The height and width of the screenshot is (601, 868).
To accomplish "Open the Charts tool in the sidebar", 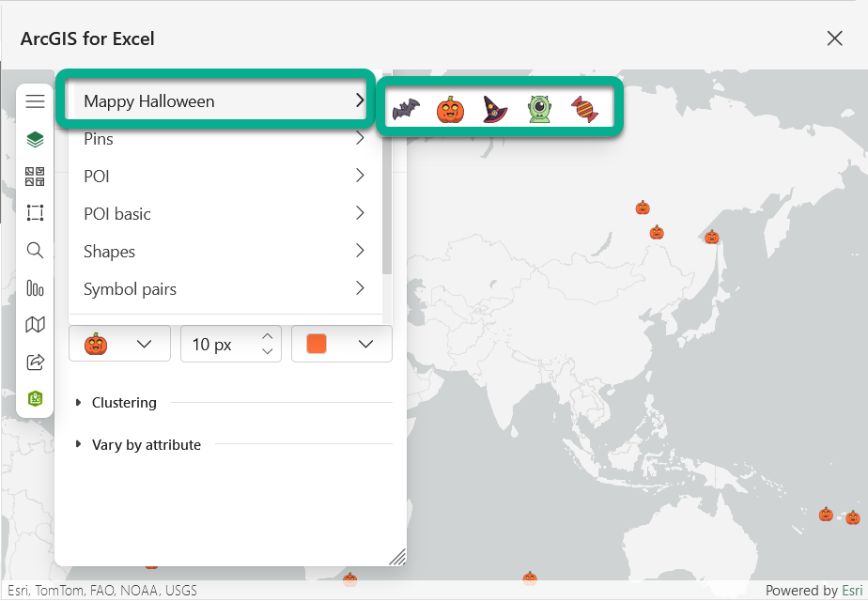I will coord(35,288).
